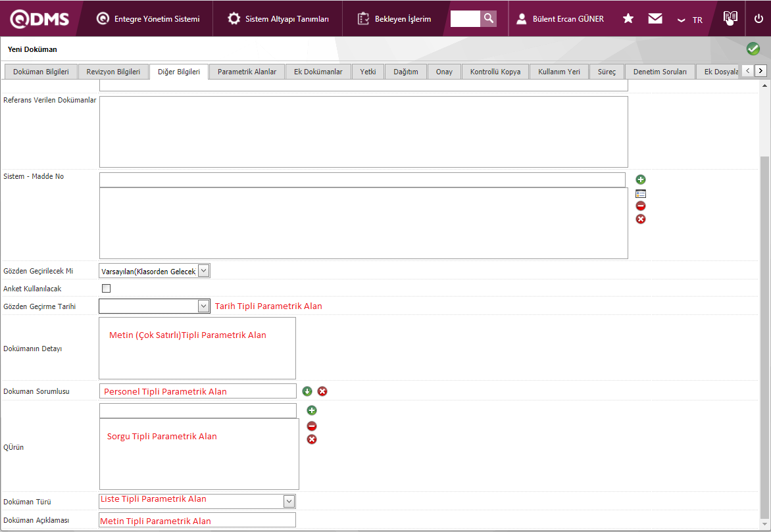The image size is (771, 532).
Task: Switch to the Parametrik Alanlar tab
Action: click(247, 72)
